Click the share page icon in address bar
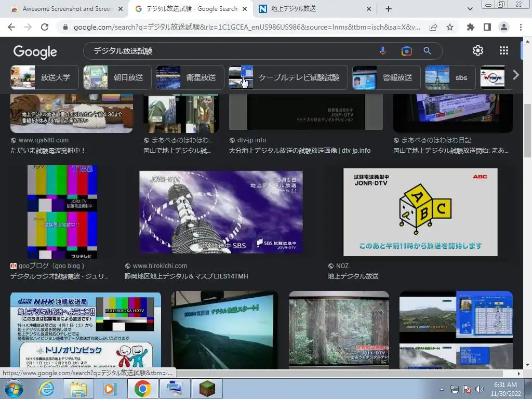The height and width of the screenshot is (399, 532). point(433,27)
